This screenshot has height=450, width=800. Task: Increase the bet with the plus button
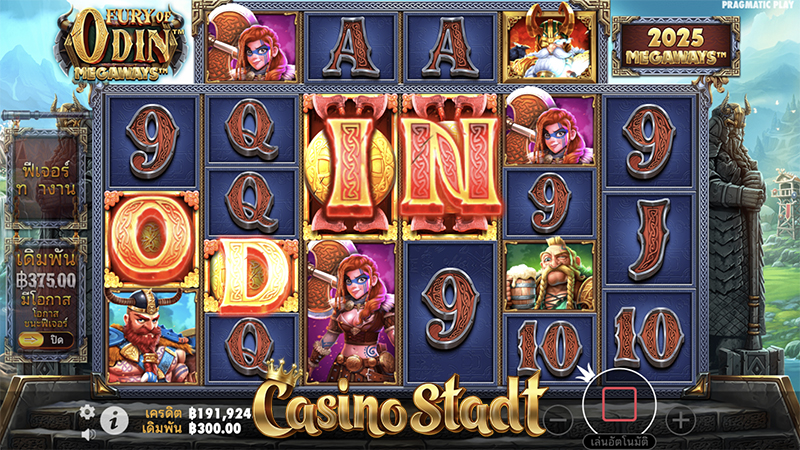click(x=681, y=420)
